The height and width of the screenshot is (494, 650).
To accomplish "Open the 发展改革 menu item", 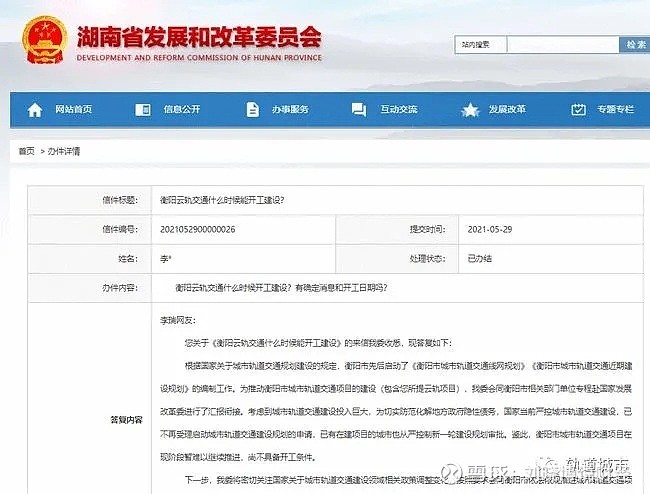I will (x=507, y=109).
